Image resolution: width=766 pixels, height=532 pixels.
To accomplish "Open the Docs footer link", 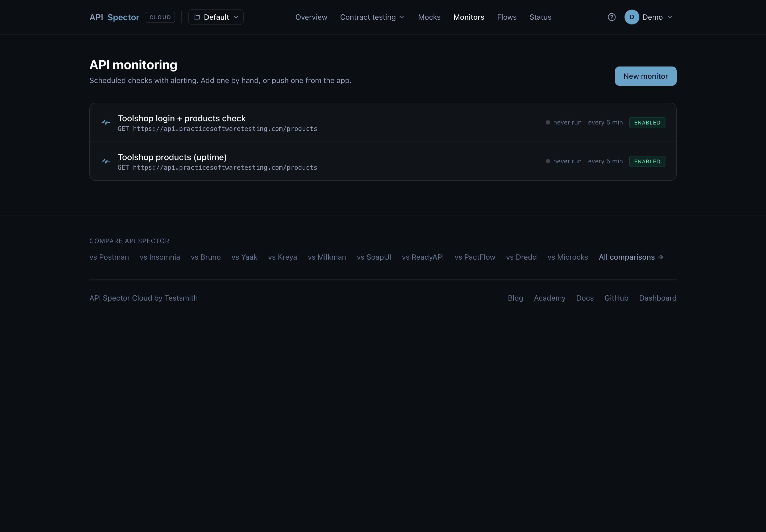I will click(585, 298).
